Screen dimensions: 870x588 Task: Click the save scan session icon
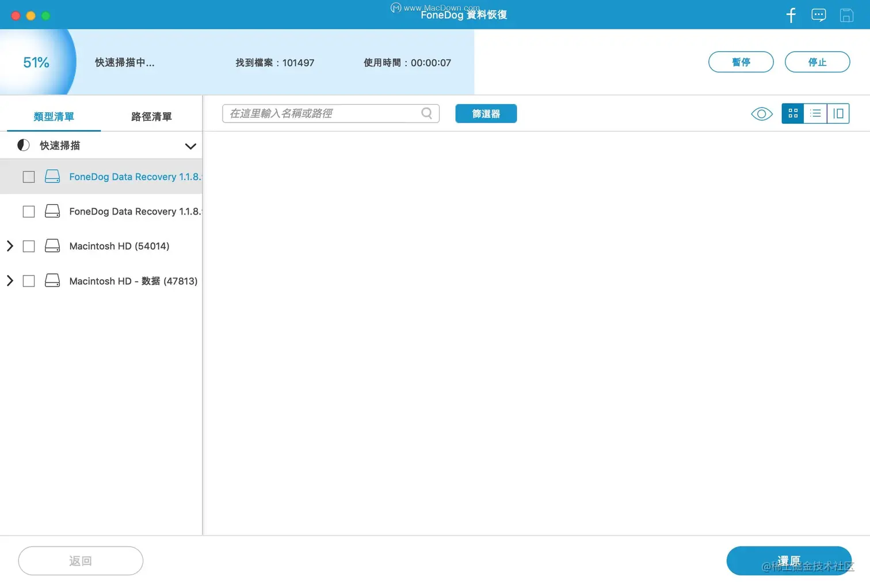pyautogui.click(x=846, y=15)
